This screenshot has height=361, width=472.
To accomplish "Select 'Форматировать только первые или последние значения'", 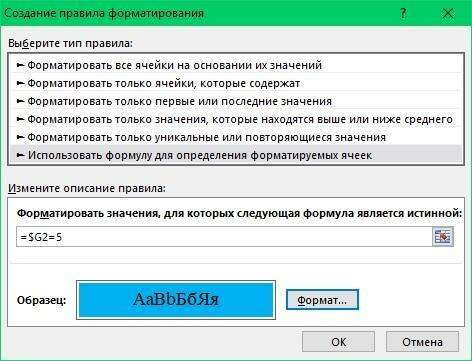I will coord(236,101).
